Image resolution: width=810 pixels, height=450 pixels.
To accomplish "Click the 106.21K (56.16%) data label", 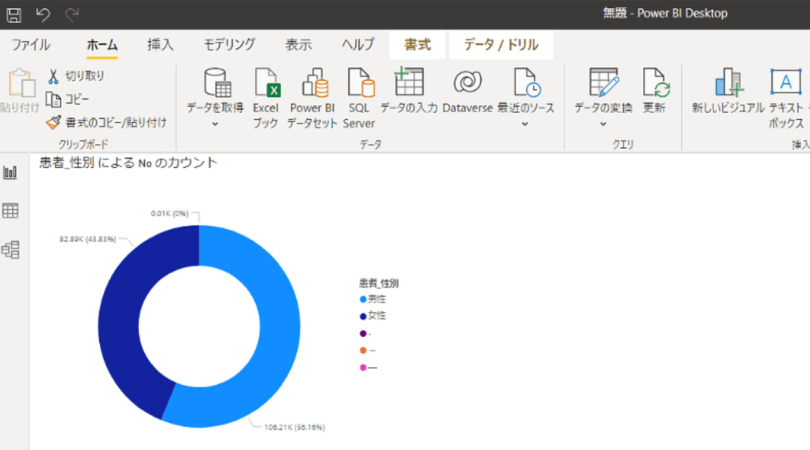I will tap(294, 427).
